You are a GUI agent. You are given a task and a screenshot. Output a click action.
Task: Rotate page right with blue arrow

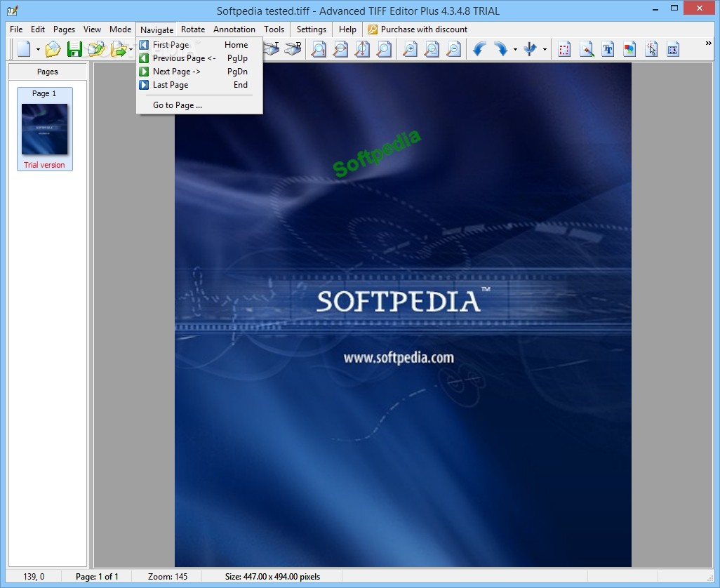[501, 48]
